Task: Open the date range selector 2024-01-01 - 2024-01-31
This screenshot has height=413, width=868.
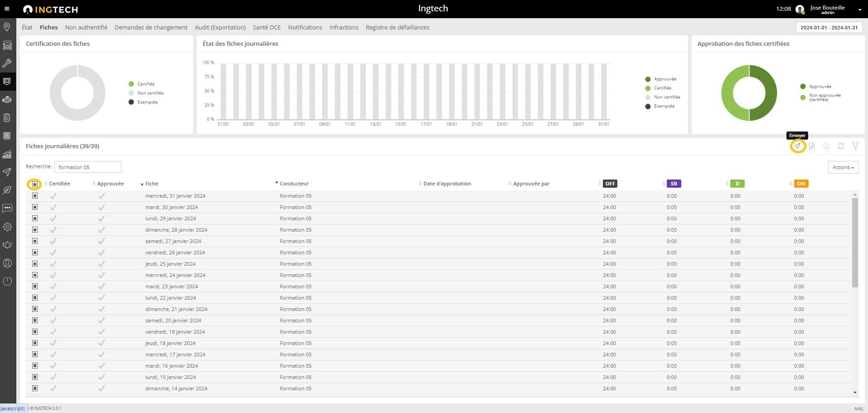Action: click(829, 27)
